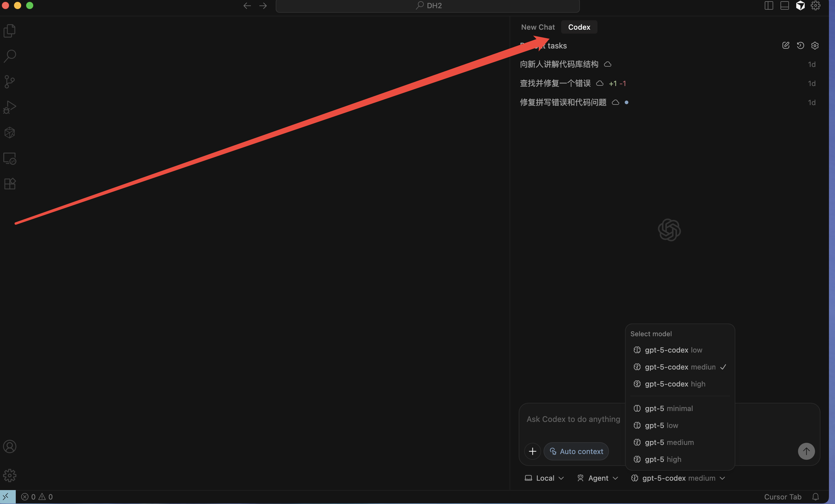Submit prompt with the up-arrow send button
This screenshot has width=835, height=504.
807,451
